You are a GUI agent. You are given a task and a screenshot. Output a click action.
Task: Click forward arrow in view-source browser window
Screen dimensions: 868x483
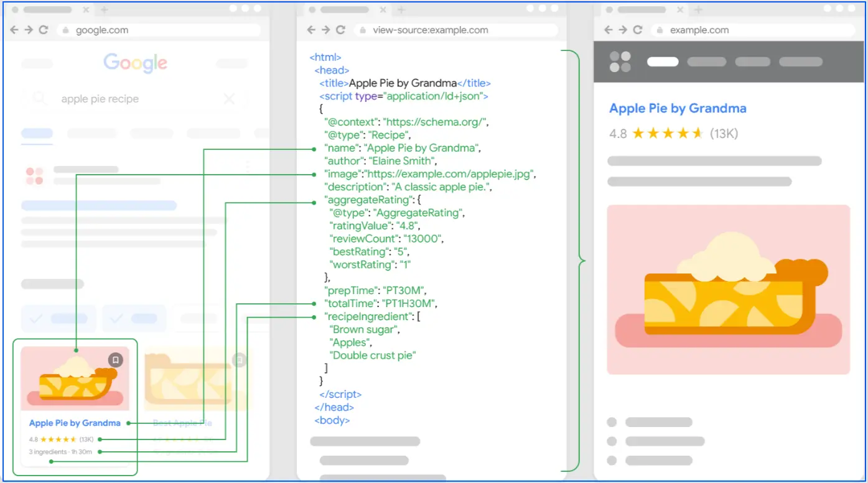[x=325, y=30]
